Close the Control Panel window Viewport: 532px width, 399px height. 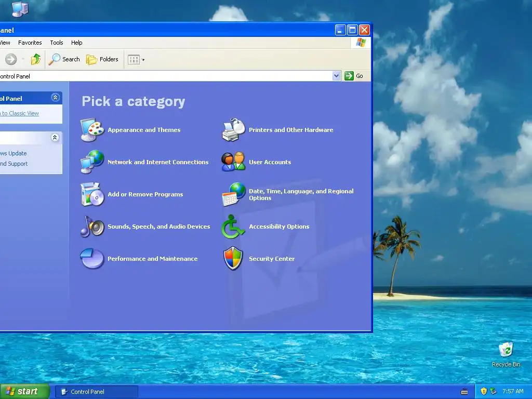[364, 30]
